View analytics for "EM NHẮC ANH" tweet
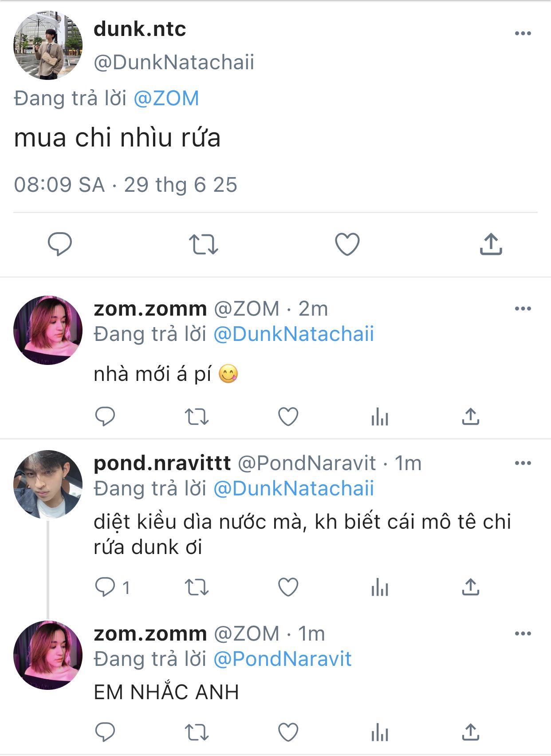 (380, 732)
